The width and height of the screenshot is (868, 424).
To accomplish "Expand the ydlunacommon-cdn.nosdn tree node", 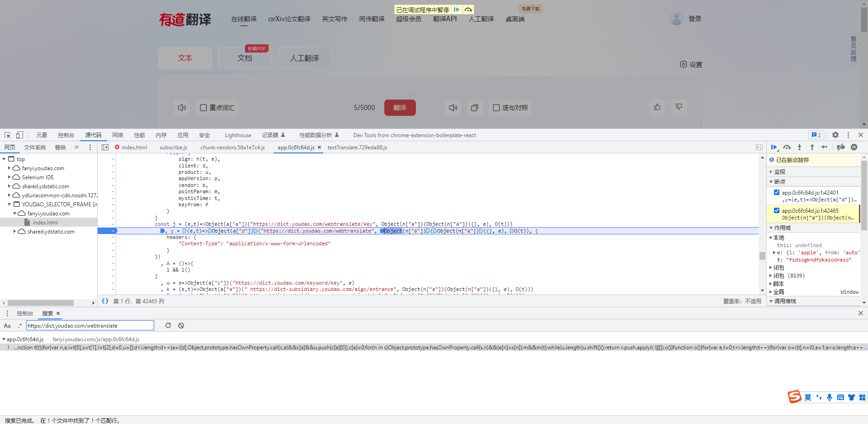I will [9, 195].
